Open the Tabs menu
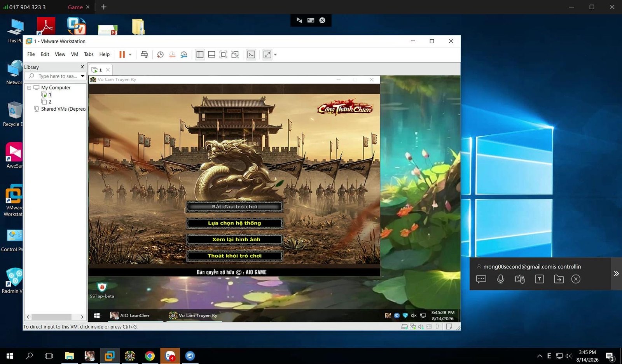 click(89, 54)
